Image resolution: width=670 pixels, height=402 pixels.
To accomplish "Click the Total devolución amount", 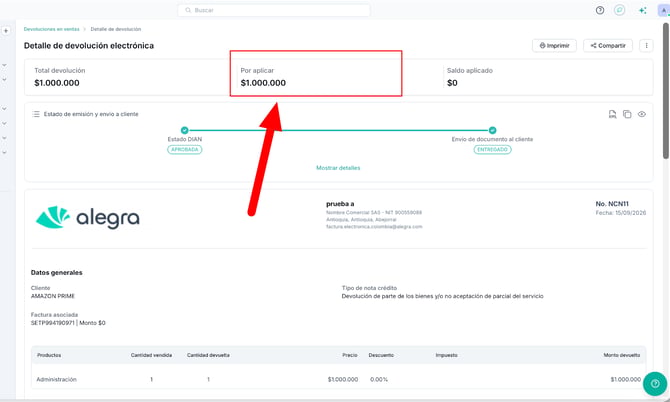I will [57, 83].
